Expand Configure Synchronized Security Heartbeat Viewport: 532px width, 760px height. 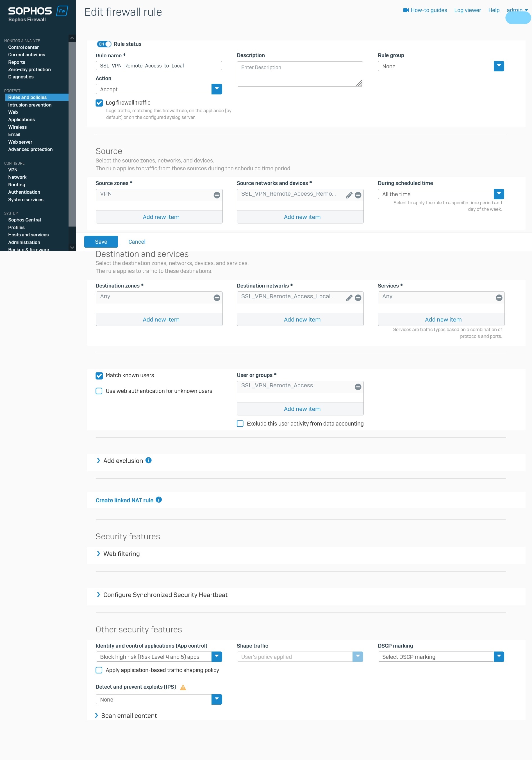pos(162,595)
